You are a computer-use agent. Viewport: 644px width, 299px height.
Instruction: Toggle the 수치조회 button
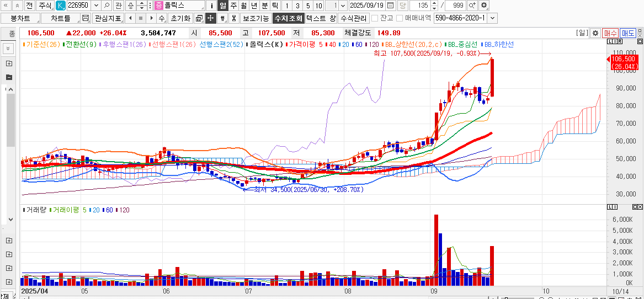click(x=288, y=18)
